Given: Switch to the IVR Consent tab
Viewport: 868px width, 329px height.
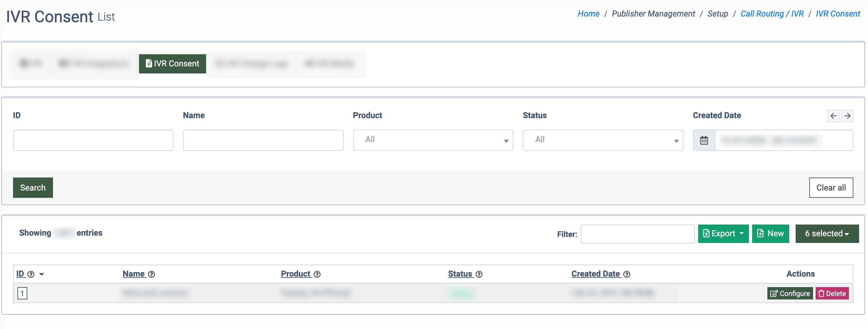Looking at the screenshot, I should click(x=172, y=64).
